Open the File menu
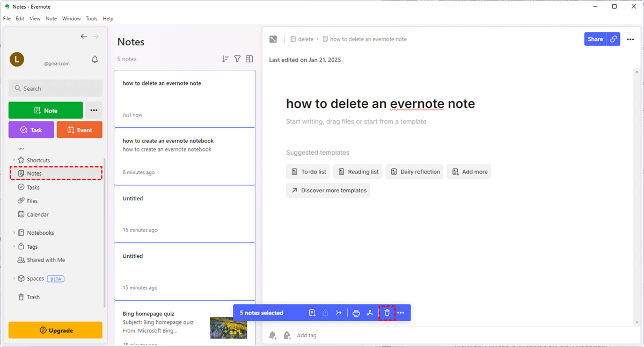The width and height of the screenshot is (644, 347). [7, 18]
